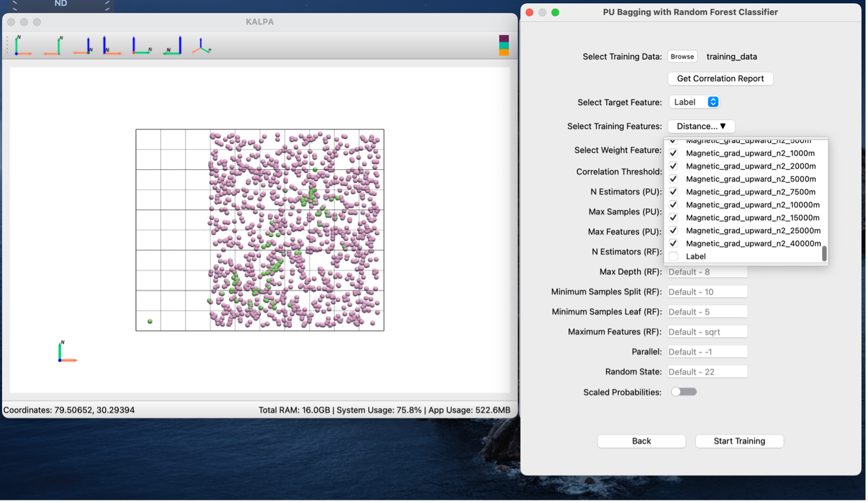Click the Max Samples (PU) label

coord(625,212)
